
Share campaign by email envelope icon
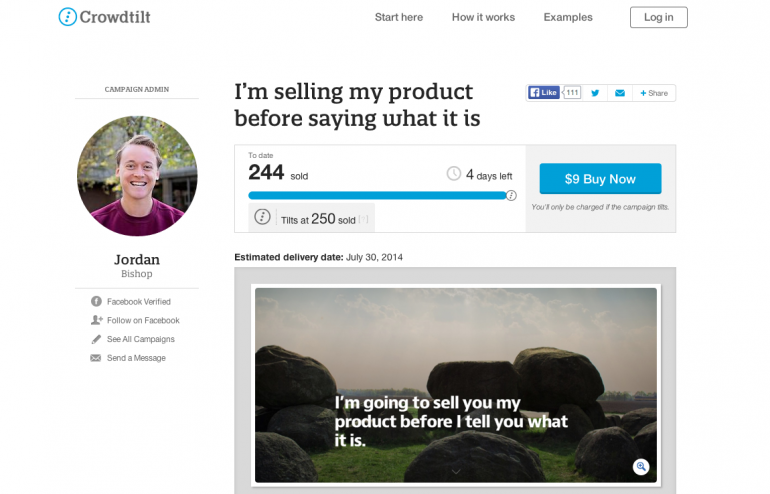coord(620,93)
